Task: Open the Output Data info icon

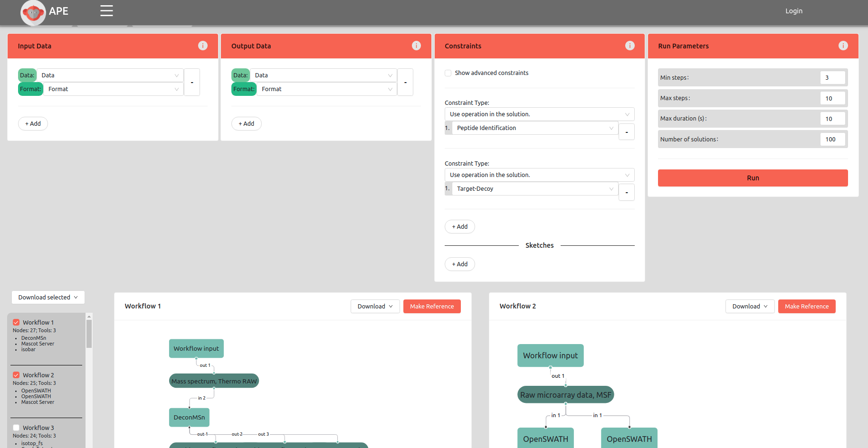Action: click(416, 46)
